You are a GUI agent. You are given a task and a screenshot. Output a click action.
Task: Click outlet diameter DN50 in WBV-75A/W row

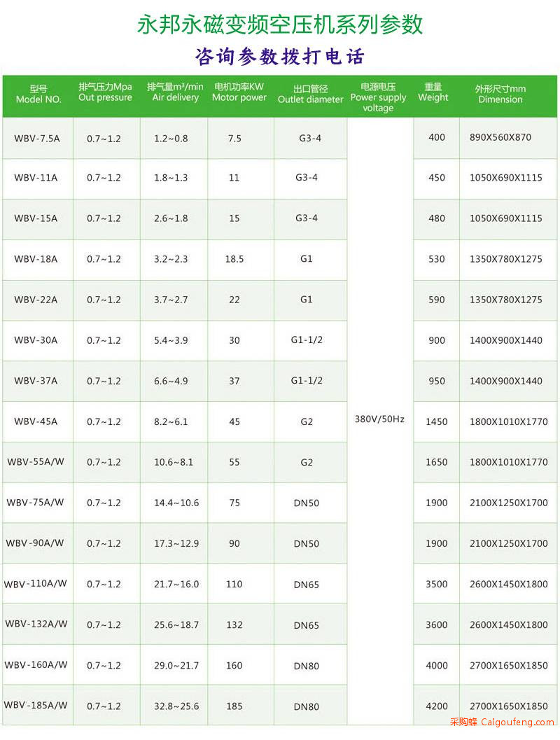tap(307, 503)
